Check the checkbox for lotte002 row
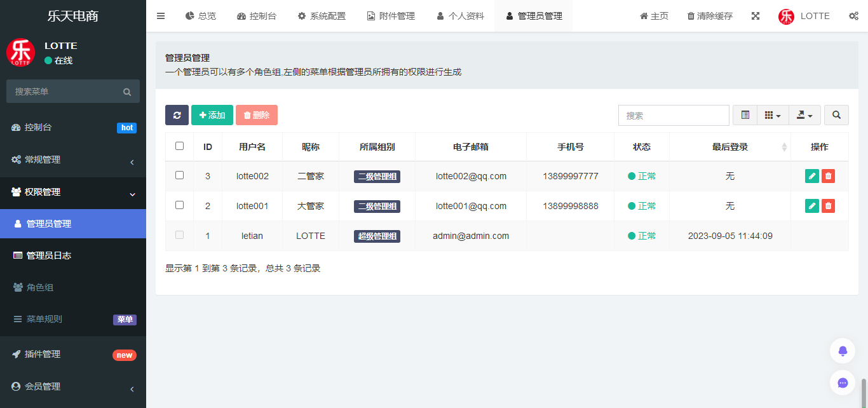The height and width of the screenshot is (408, 868). click(179, 175)
